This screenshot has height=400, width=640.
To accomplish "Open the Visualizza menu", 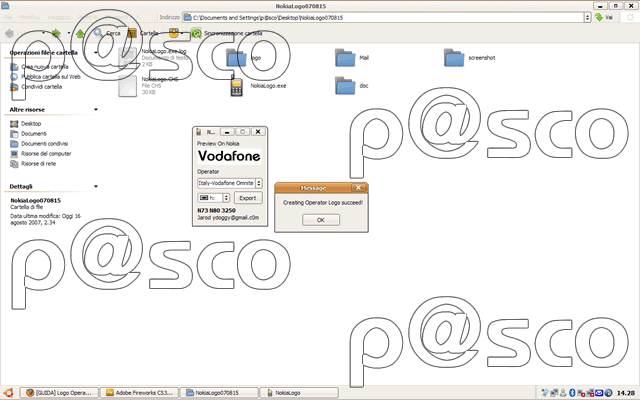I will point(59,18).
